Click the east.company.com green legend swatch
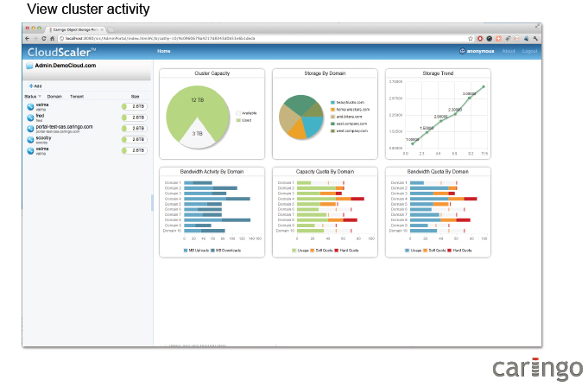This screenshot has width=588, height=387. [332, 124]
